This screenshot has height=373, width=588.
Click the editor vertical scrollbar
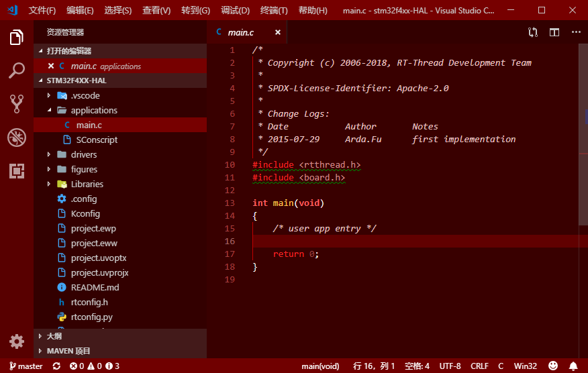click(583, 135)
